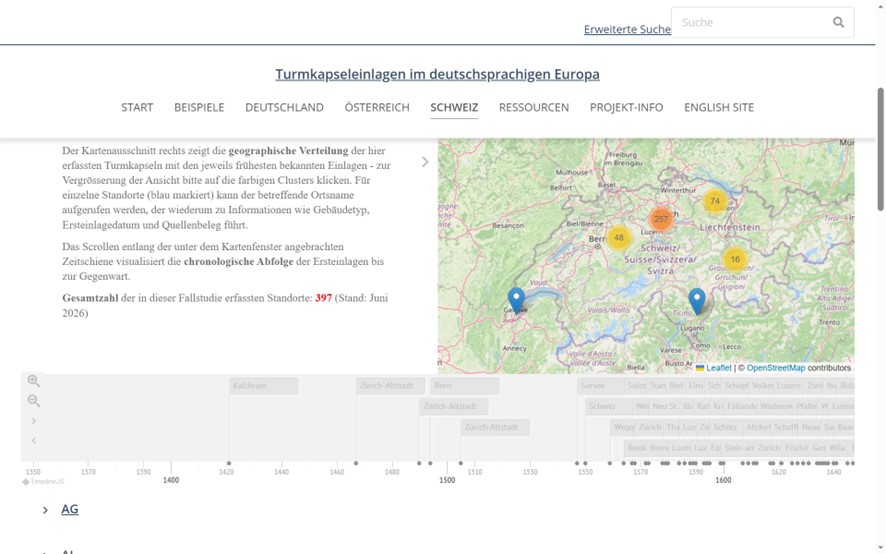Screen dimensions: 886x554
Task: Select the Weggi timeline event
Action: (624, 427)
